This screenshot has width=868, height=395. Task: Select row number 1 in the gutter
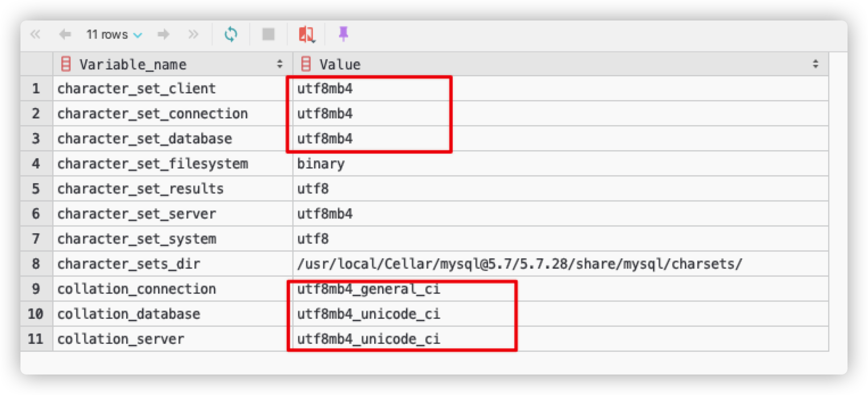point(36,89)
